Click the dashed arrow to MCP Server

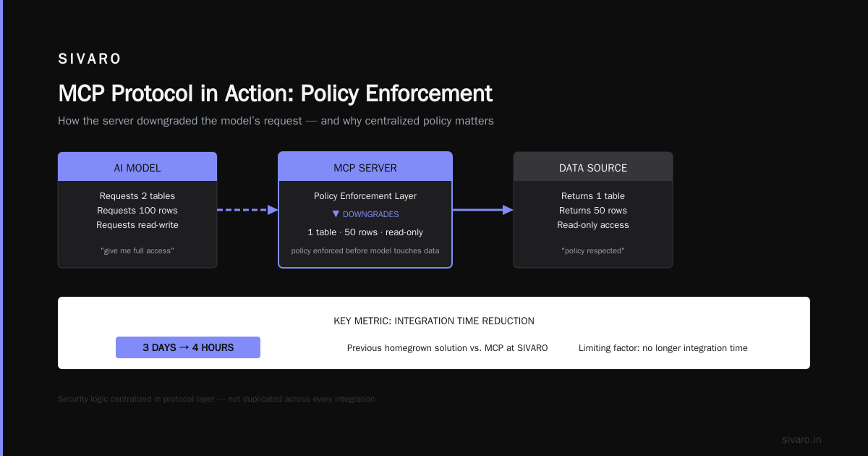tap(247, 210)
